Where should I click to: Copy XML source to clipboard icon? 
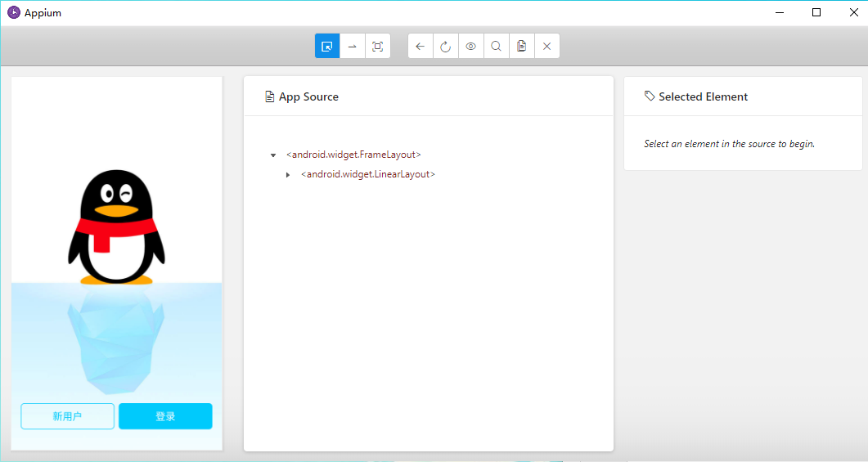click(x=521, y=46)
